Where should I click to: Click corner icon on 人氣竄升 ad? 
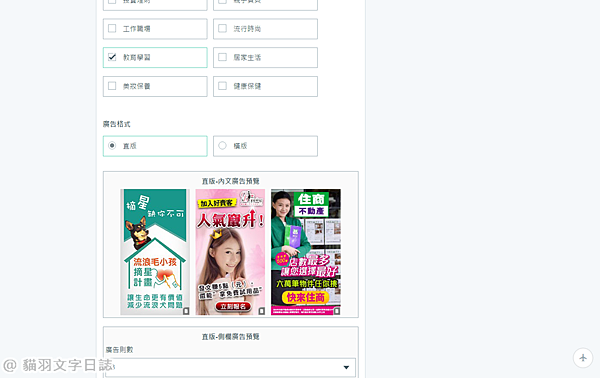[261, 311]
